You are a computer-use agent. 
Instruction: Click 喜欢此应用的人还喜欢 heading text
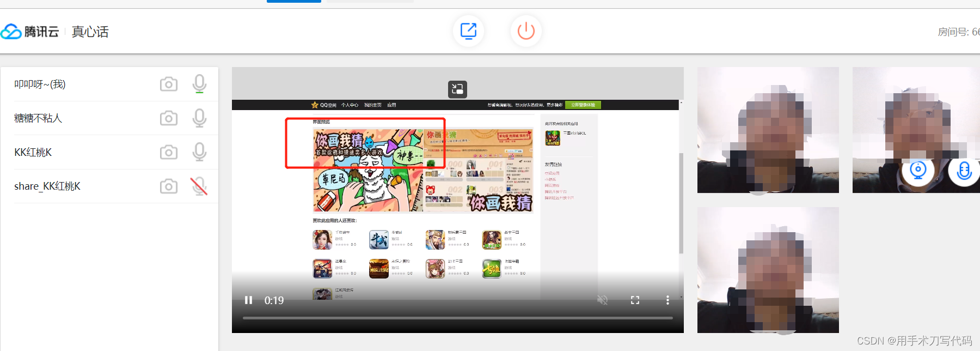(x=335, y=221)
